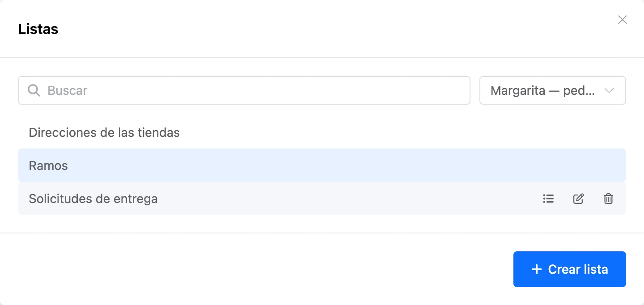Click the plus icon on Crear lista
The image size is (644, 305).
[536, 269]
